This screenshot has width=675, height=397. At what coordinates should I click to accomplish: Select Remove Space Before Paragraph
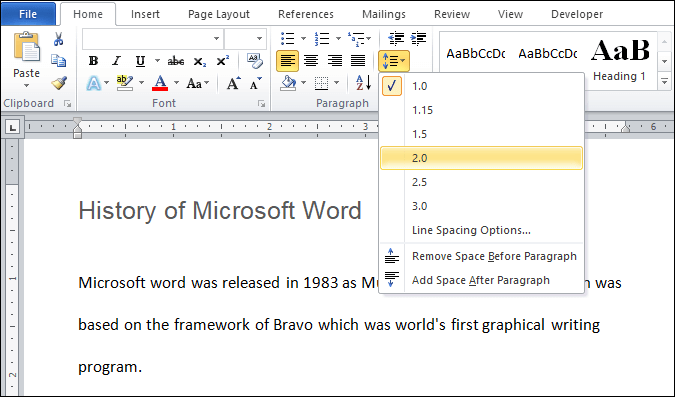click(481, 256)
